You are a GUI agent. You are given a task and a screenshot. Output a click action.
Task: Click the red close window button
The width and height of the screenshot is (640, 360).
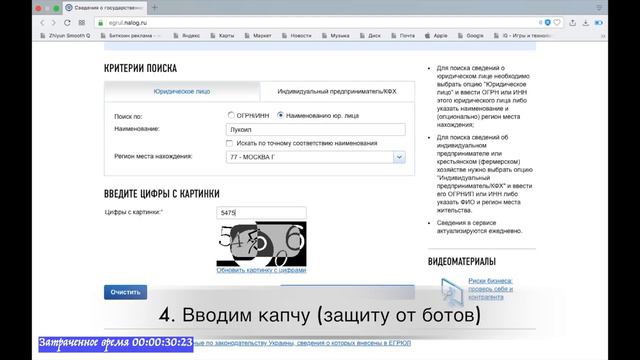click(38, 8)
